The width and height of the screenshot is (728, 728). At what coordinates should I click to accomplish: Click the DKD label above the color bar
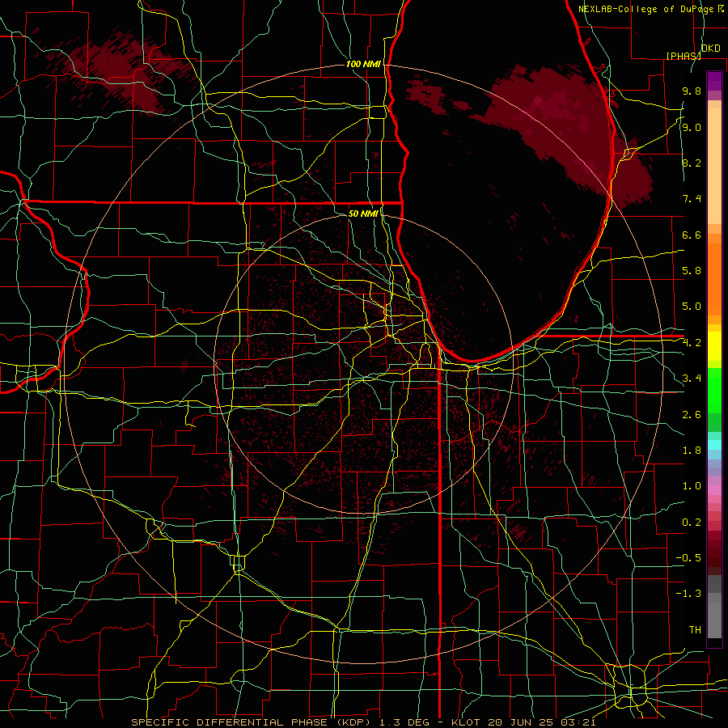pos(710,49)
